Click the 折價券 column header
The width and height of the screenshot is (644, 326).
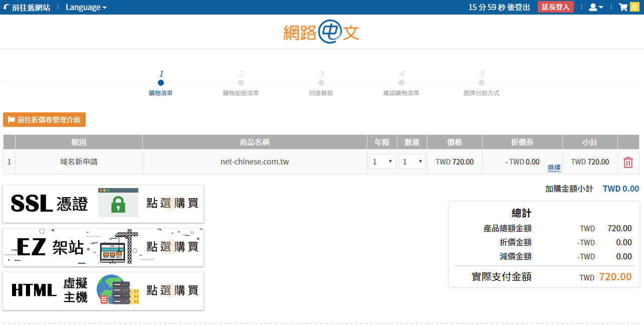pos(522,142)
